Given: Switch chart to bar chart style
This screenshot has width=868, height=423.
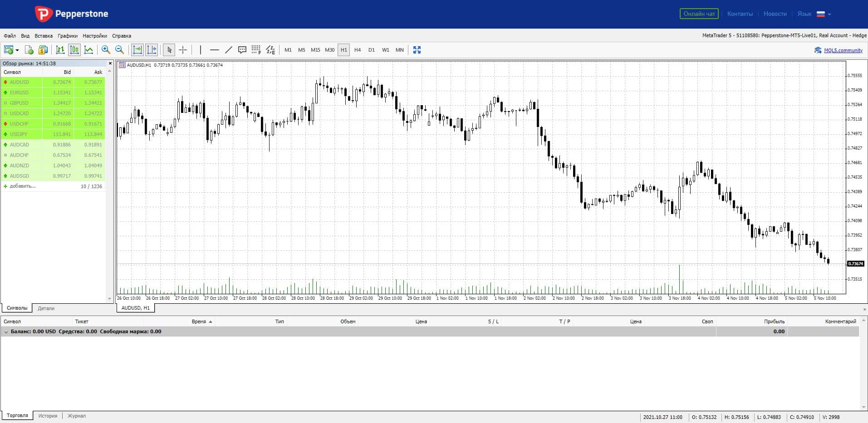Looking at the screenshot, I should [x=60, y=50].
